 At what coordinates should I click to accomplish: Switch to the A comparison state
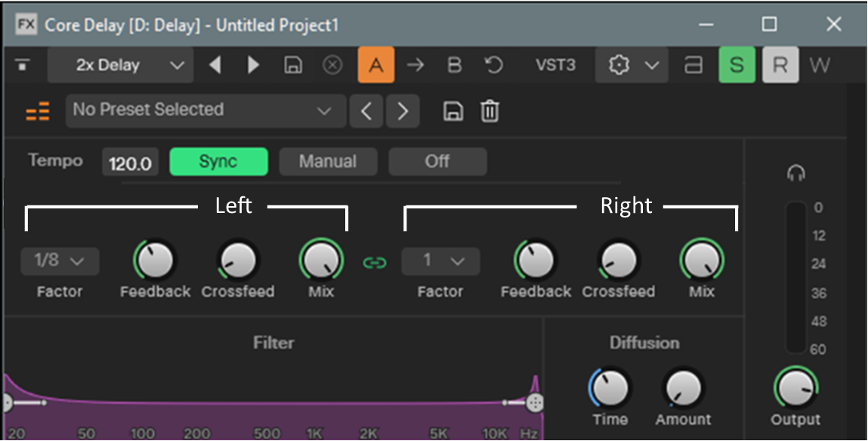pos(376,66)
